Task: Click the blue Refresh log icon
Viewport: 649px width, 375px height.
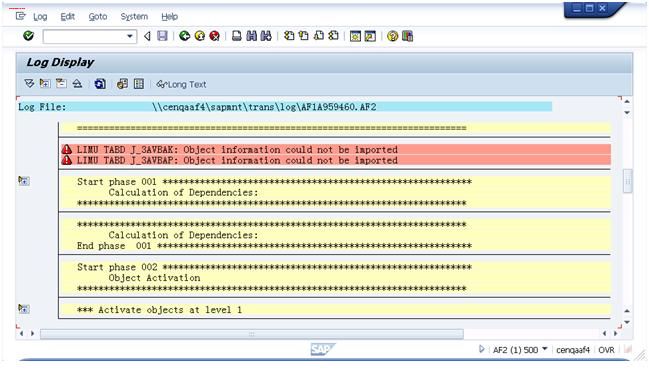Action: click(100, 84)
